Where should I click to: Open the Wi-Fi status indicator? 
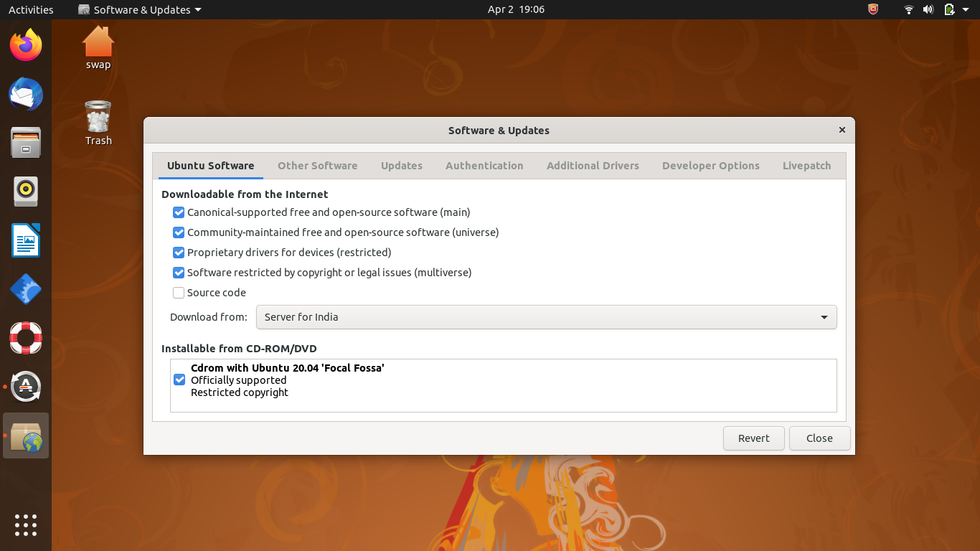(909, 9)
